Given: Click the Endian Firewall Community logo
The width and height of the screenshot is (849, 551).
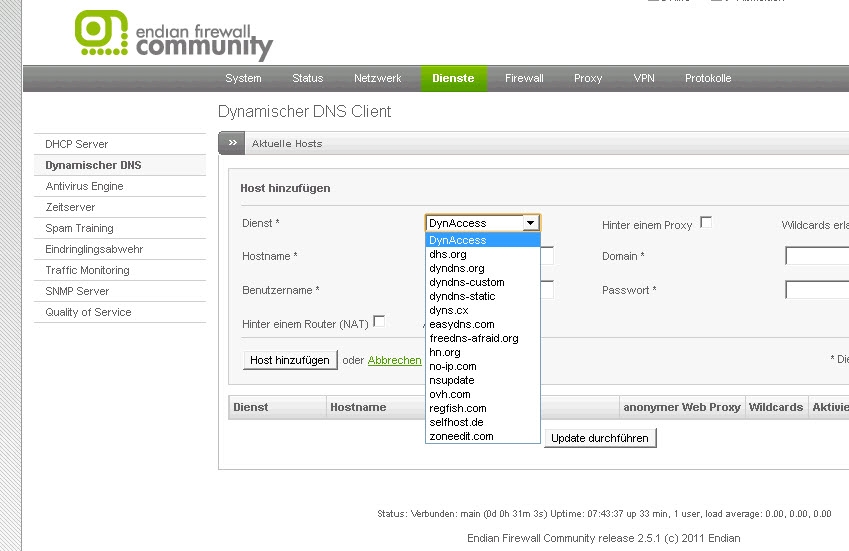Looking at the screenshot, I should pos(173,36).
